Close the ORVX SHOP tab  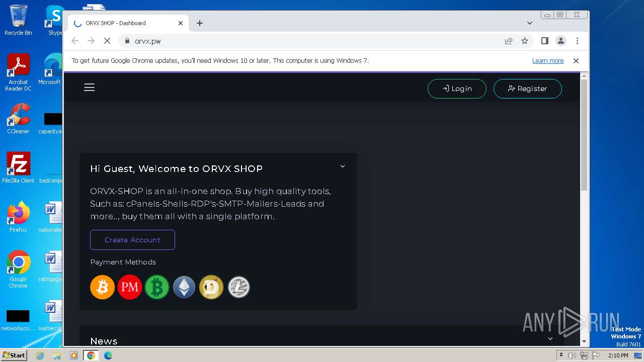(181, 23)
